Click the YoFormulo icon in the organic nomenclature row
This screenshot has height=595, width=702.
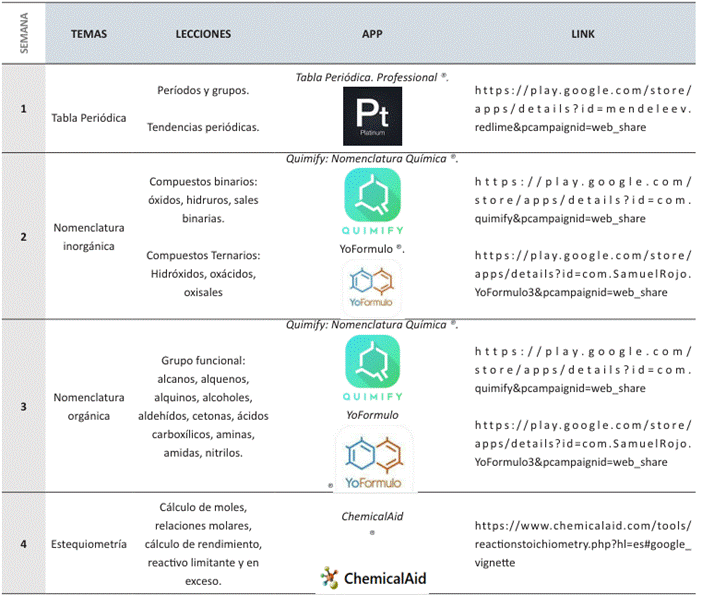[373, 459]
